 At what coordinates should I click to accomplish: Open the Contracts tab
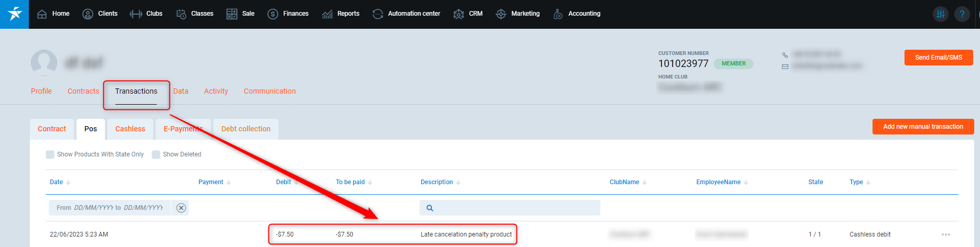tap(83, 91)
